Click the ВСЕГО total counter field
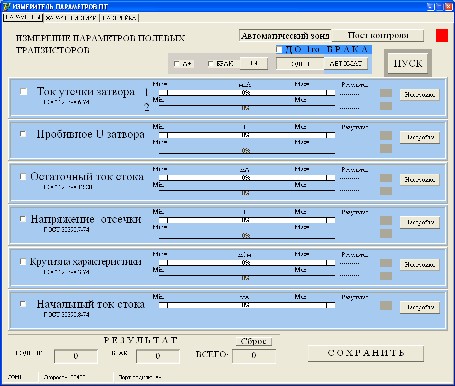Screen dimensions: 455x386 [254, 355]
